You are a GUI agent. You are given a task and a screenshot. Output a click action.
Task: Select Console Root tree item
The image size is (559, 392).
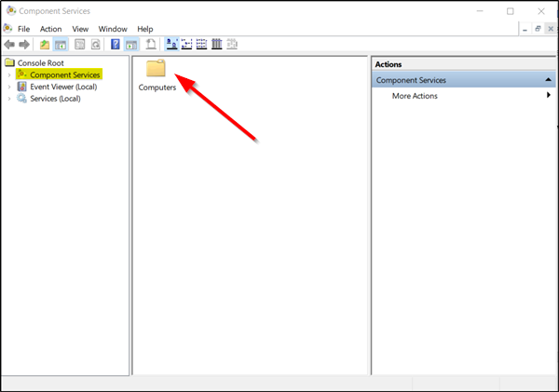(x=41, y=63)
